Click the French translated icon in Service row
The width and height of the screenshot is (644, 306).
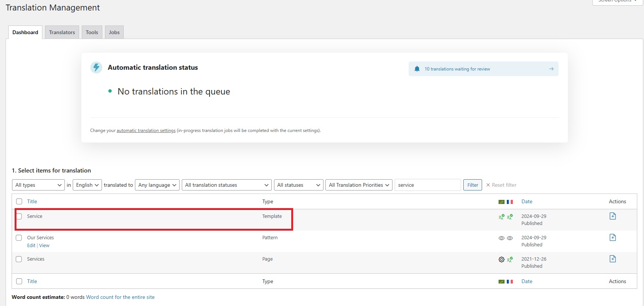pyautogui.click(x=510, y=217)
